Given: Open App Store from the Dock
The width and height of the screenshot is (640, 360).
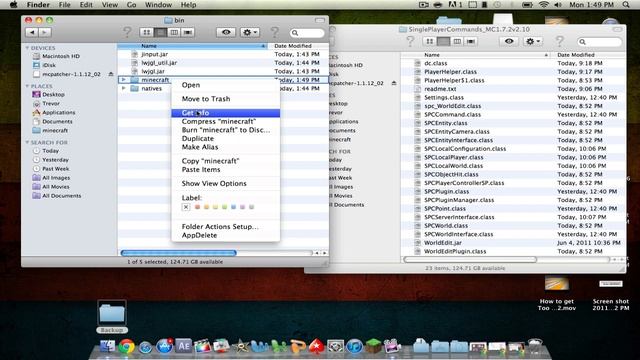Looking at the screenshot, I should pyautogui.click(x=164, y=346).
